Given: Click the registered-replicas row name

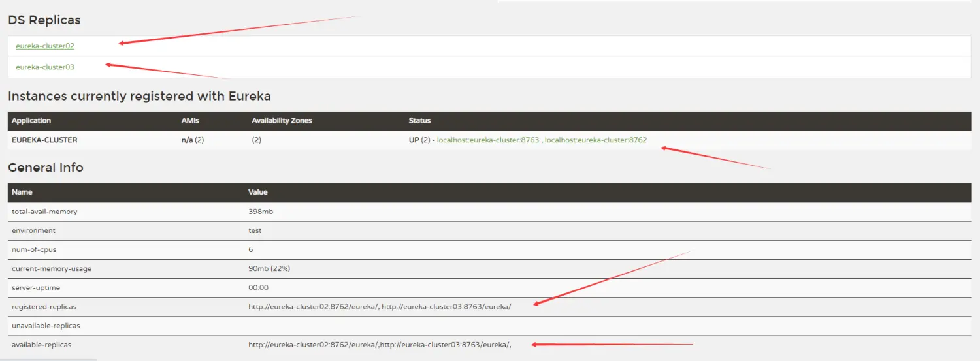Looking at the screenshot, I should [x=44, y=306].
